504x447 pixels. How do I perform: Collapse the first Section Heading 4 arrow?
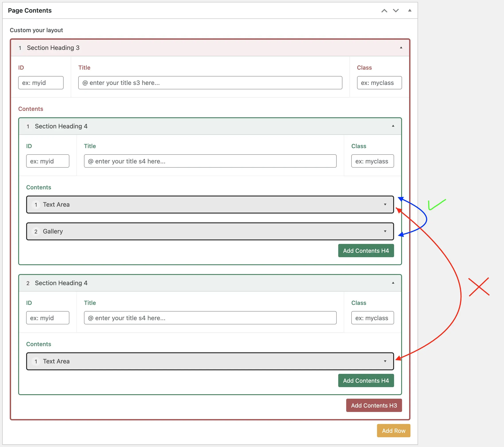pyautogui.click(x=393, y=126)
